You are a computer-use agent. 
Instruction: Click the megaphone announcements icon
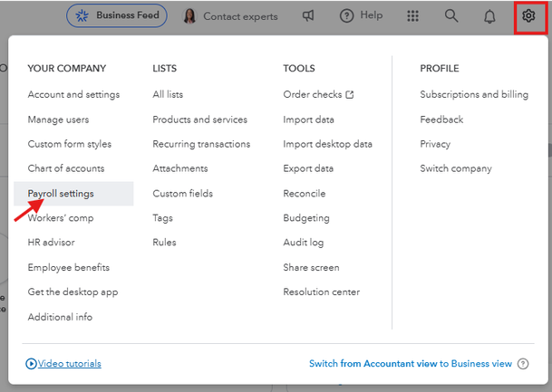pyautogui.click(x=309, y=16)
